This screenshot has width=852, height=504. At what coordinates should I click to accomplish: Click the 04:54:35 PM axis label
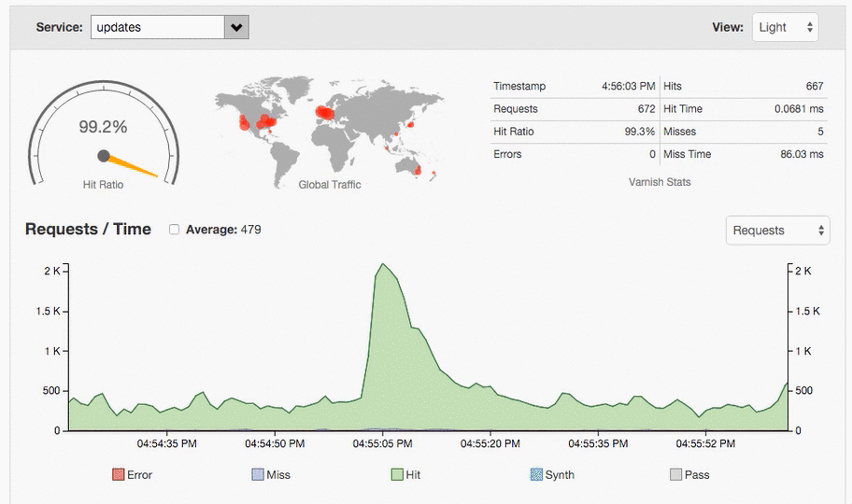tap(167, 443)
